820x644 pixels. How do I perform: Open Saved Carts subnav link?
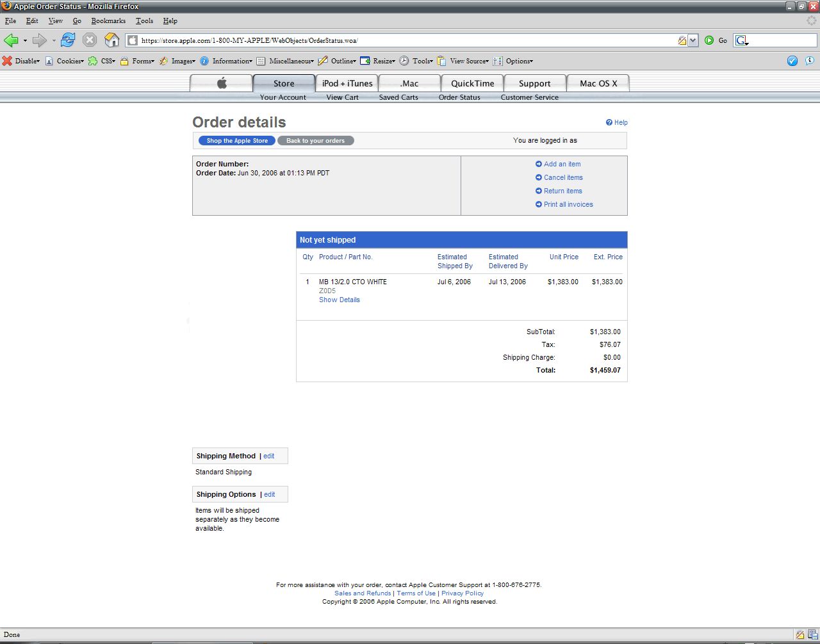(x=398, y=97)
